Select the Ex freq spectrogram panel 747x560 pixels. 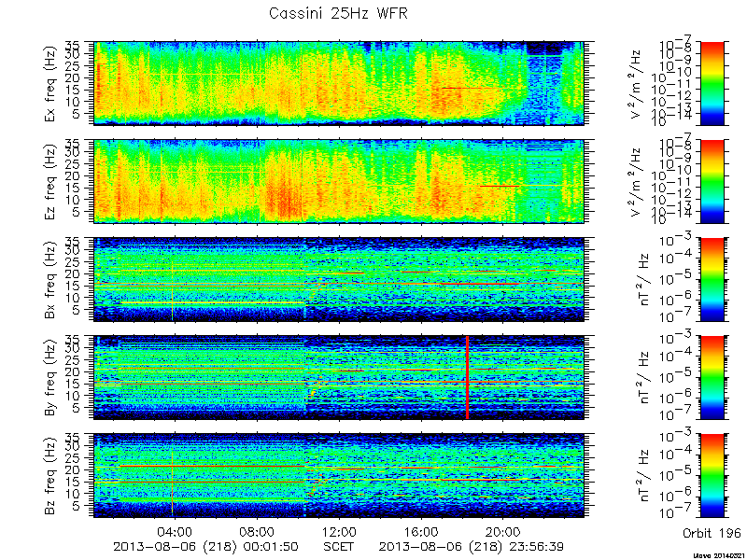click(x=339, y=83)
